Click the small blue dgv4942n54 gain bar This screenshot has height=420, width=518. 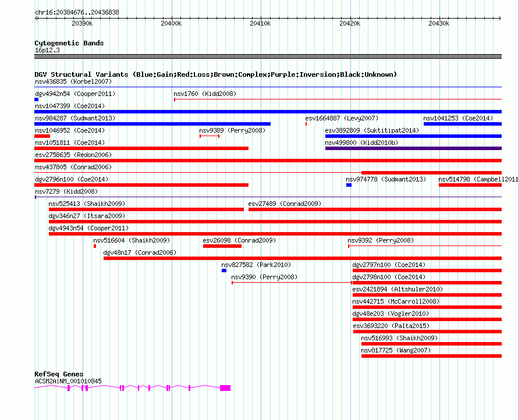pyautogui.click(x=36, y=99)
